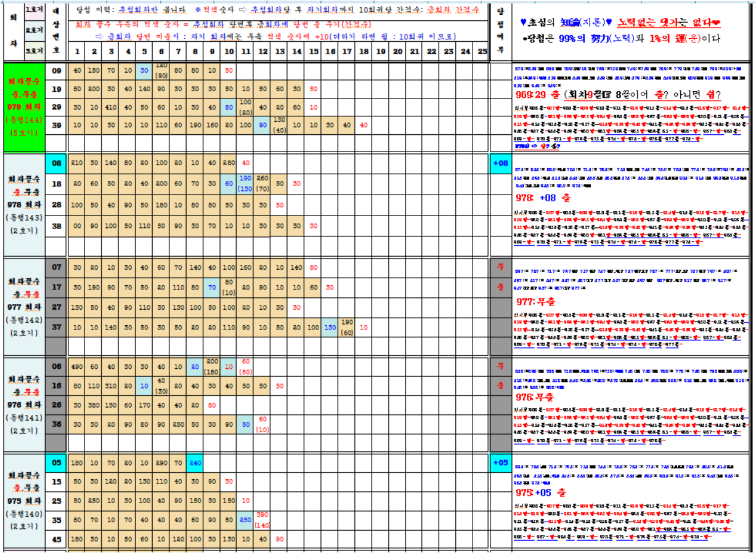Select column header 1
Image resolution: width=756 pixels, height=553 pixels.
[x=77, y=52]
